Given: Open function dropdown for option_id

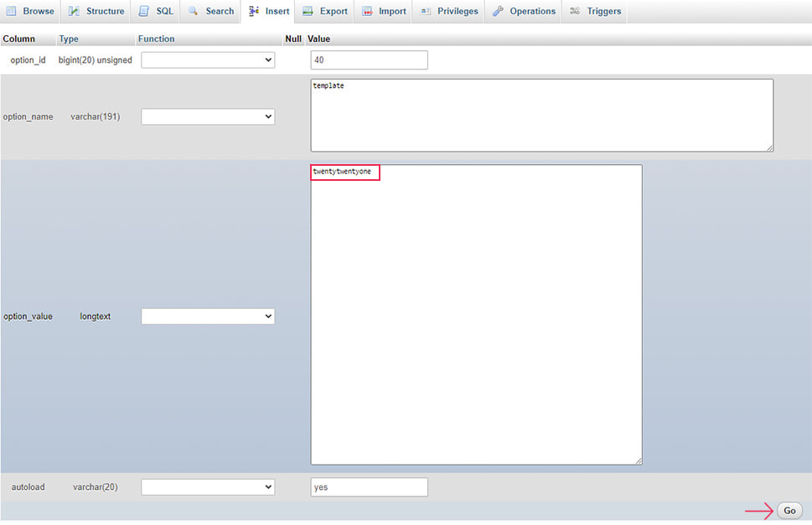Looking at the screenshot, I should [x=208, y=60].
